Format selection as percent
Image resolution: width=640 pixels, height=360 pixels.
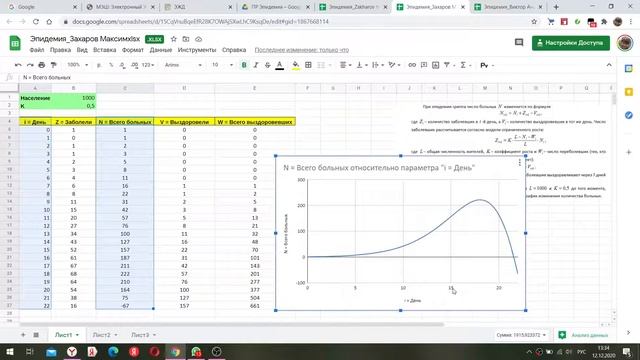point(111,65)
